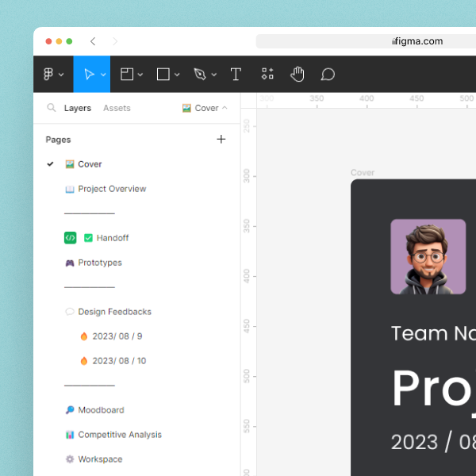Viewport: 476px width, 476px height.
Task: Select the Hand tool
Action: (x=297, y=74)
